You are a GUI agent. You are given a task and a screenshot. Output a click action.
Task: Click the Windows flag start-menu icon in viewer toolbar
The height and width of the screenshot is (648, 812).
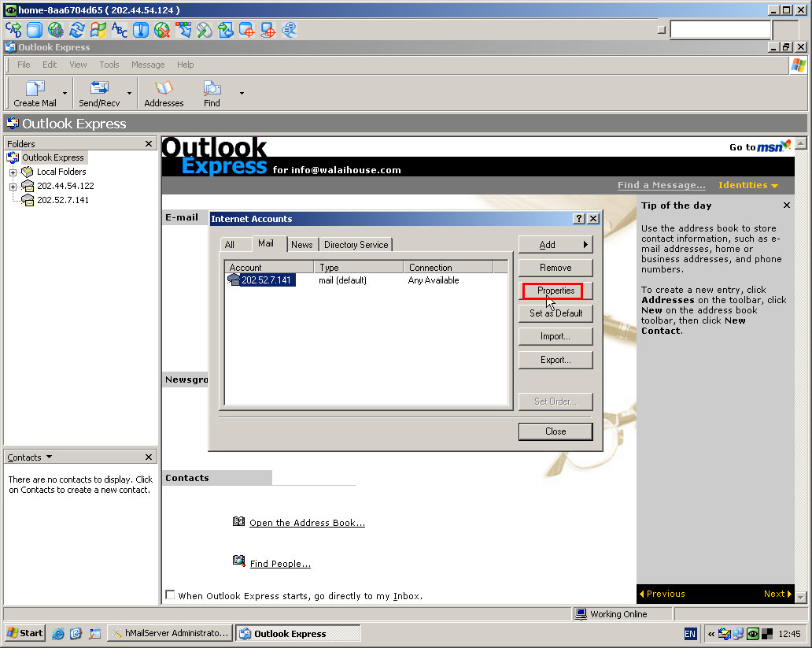(x=98, y=30)
